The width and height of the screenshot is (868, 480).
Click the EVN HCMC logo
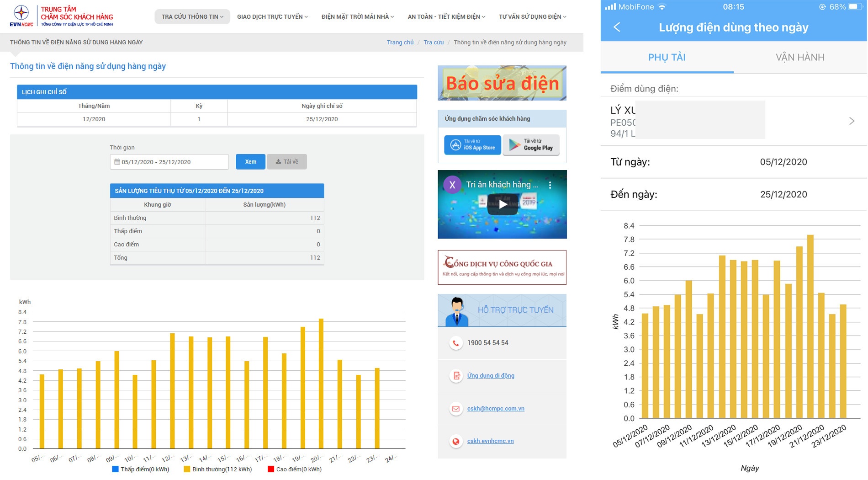[x=21, y=16]
